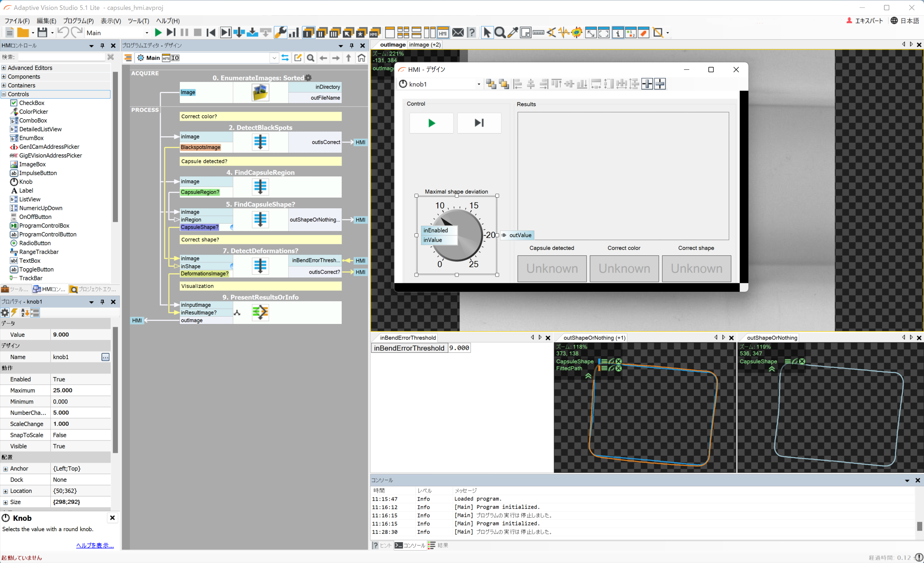Click the エキスパート mode button
Image resolution: width=924 pixels, height=563 pixels.
[x=865, y=21]
